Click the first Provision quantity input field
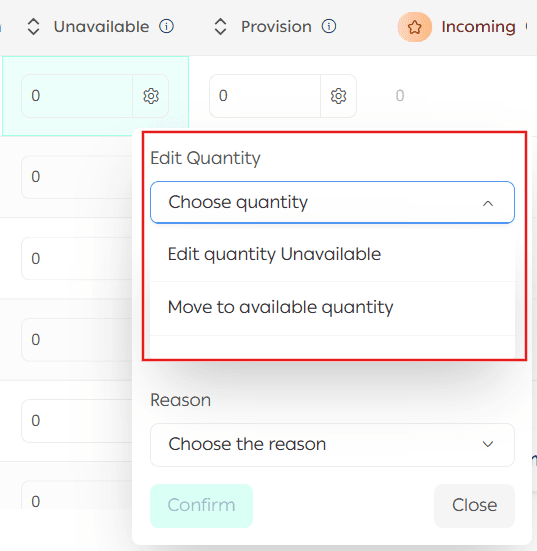 coord(265,96)
